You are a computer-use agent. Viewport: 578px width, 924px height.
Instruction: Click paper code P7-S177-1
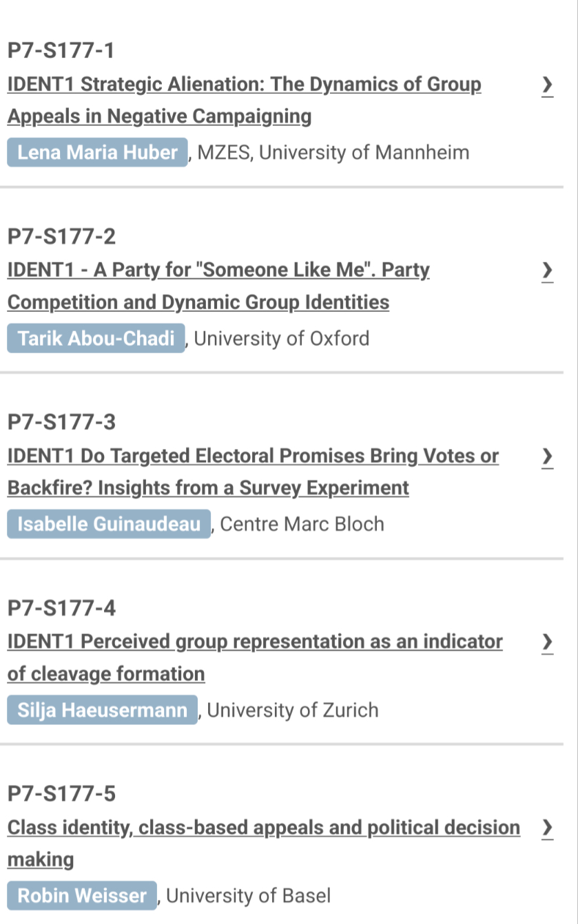(61, 51)
